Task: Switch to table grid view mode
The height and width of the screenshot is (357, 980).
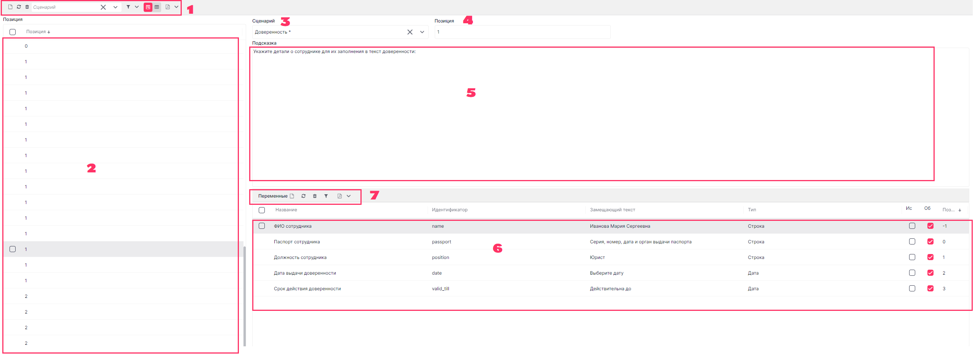Action: 157,7
